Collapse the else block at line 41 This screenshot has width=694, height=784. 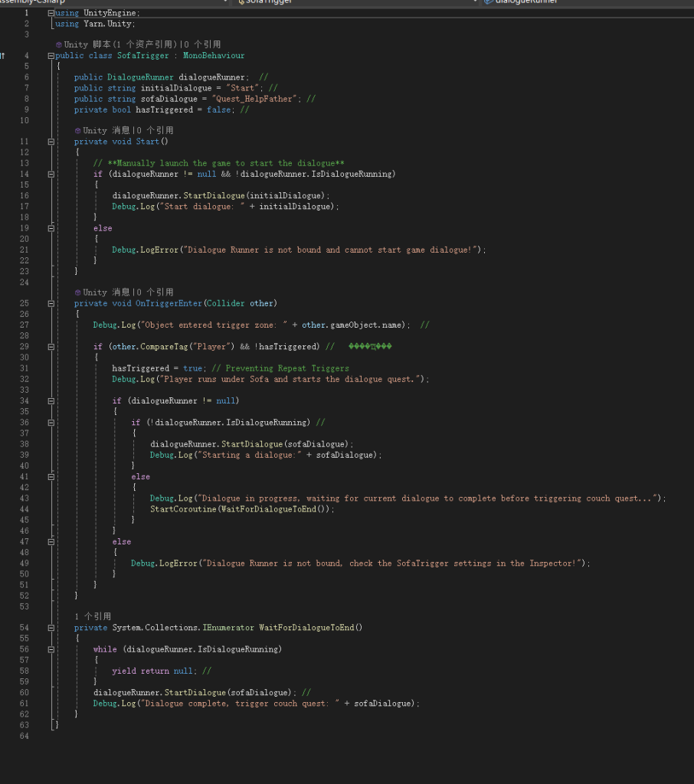pyautogui.click(x=51, y=476)
